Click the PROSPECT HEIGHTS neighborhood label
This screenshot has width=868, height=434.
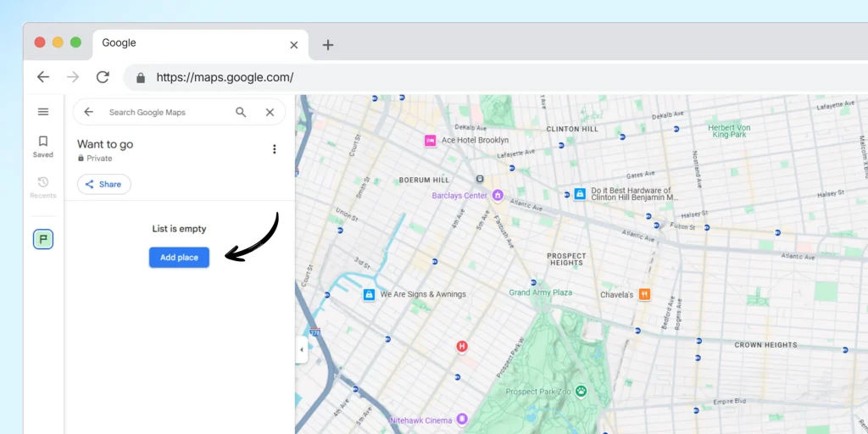(566, 259)
